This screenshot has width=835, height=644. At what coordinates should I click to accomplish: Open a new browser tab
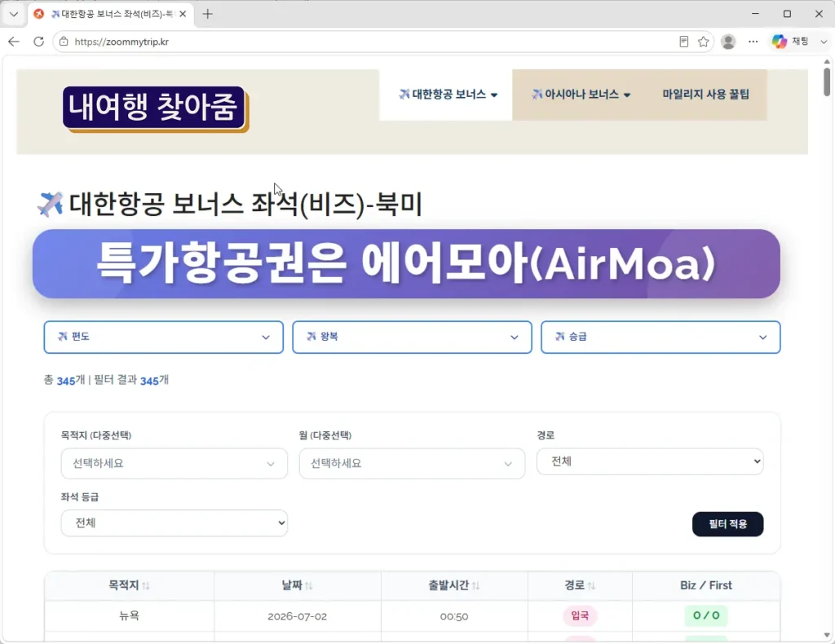click(208, 14)
